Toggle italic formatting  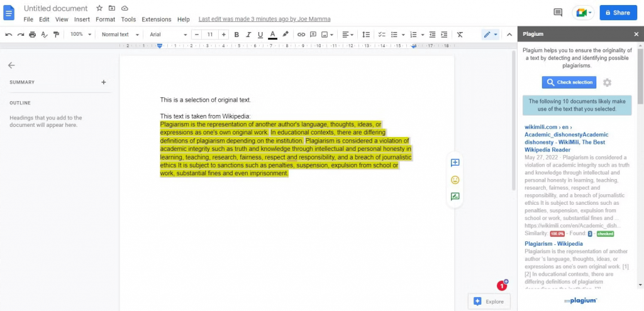tap(248, 35)
